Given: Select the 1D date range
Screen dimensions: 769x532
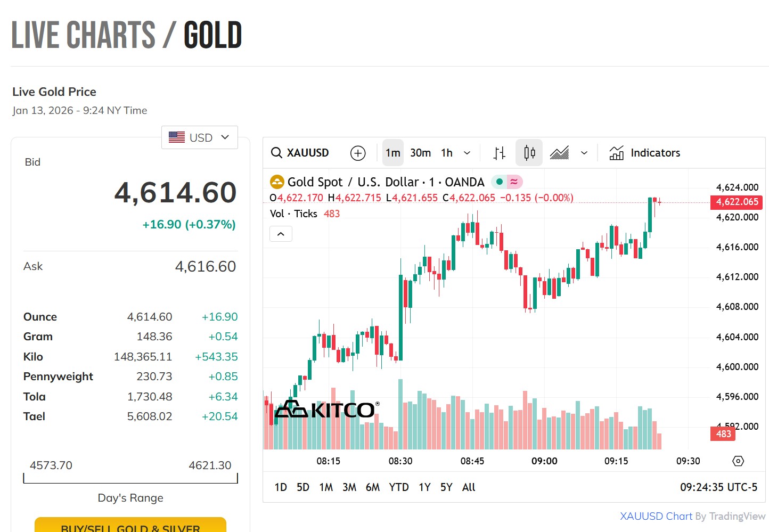Looking at the screenshot, I should tap(281, 487).
